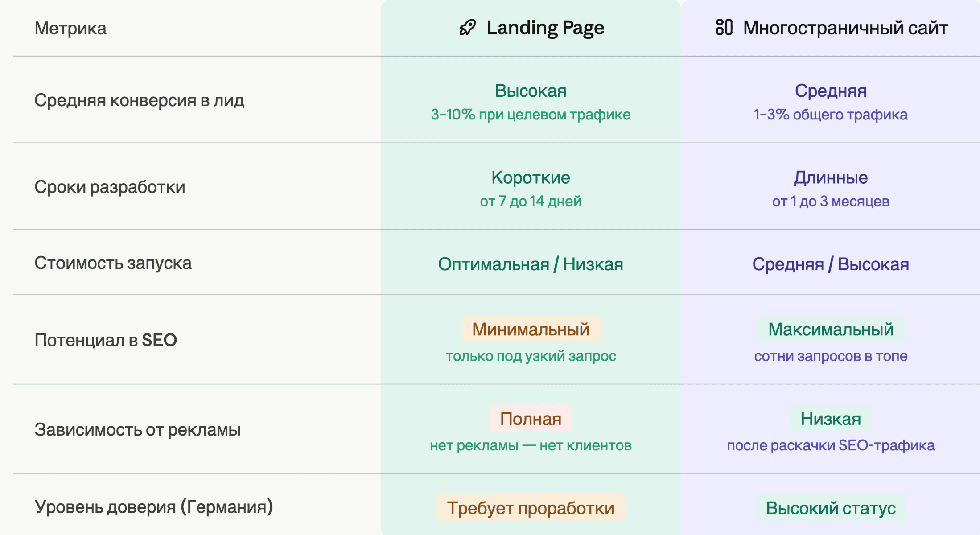Click the 'Стоимость запуска' row label

click(x=113, y=263)
